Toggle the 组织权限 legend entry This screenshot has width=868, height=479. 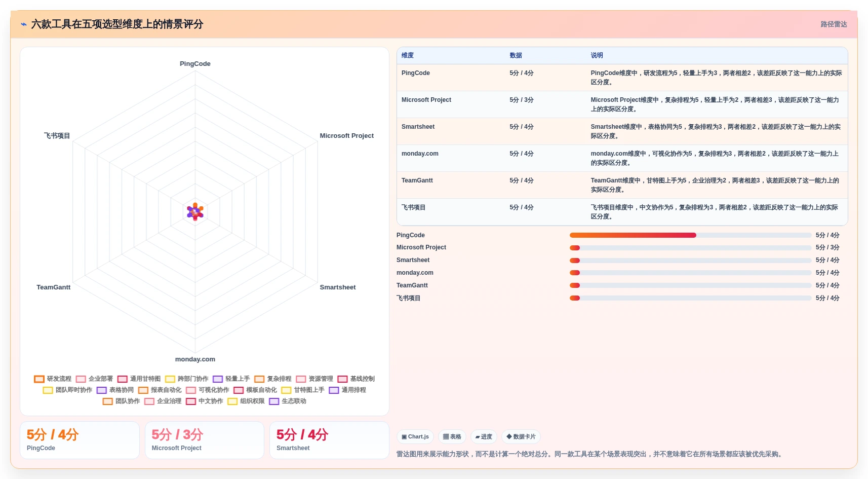[246, 401]
